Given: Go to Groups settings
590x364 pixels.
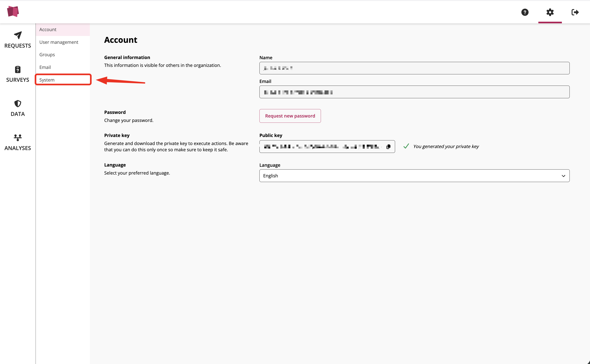Looking at the screenshot, I should (x=47, y=55).
